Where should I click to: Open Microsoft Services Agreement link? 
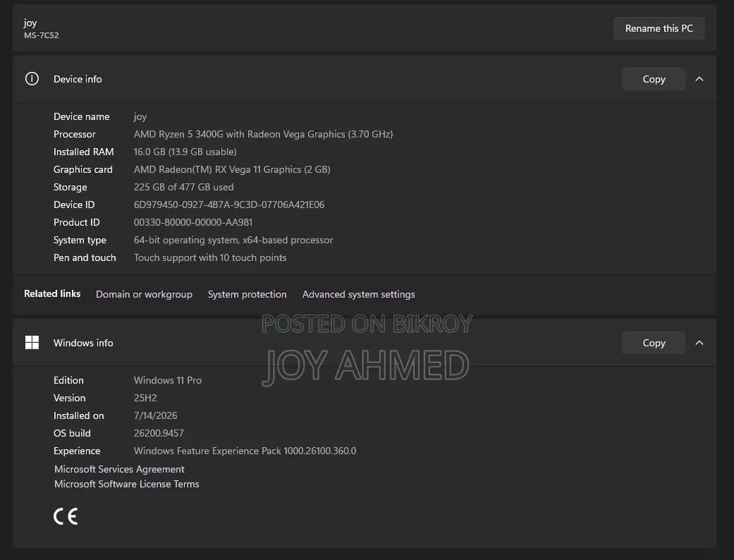[119, 469]
